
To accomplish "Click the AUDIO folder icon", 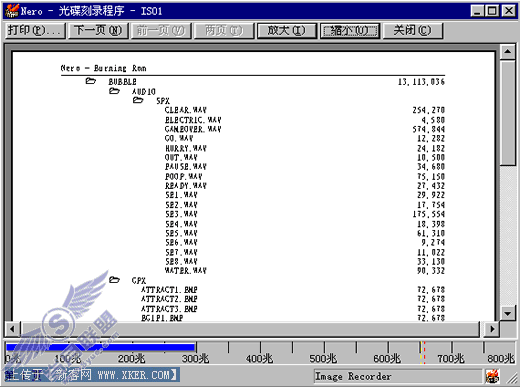I will click(x=114, y=91).
